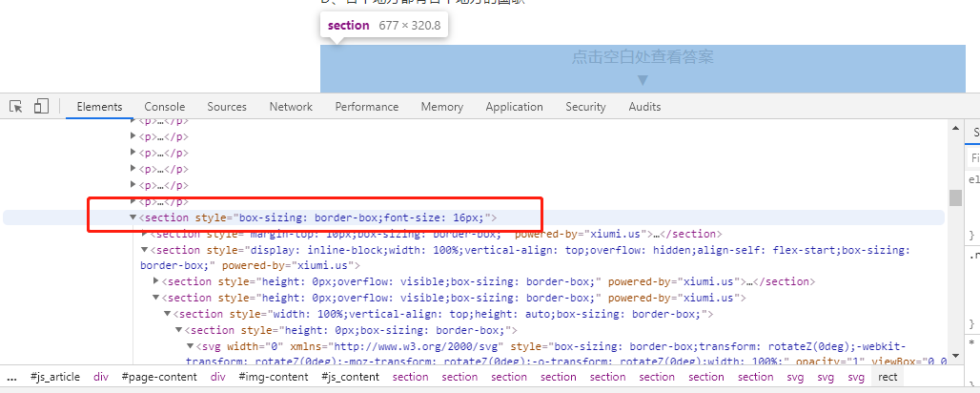Open the Sources tab
Viewport: 980px width, 393px height.
pos(227,107)
